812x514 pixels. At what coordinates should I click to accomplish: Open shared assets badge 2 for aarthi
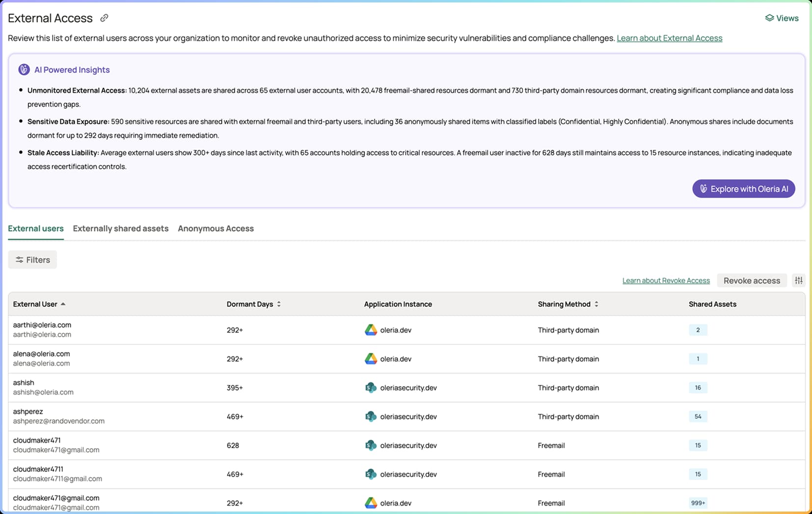tap(698, 330)
